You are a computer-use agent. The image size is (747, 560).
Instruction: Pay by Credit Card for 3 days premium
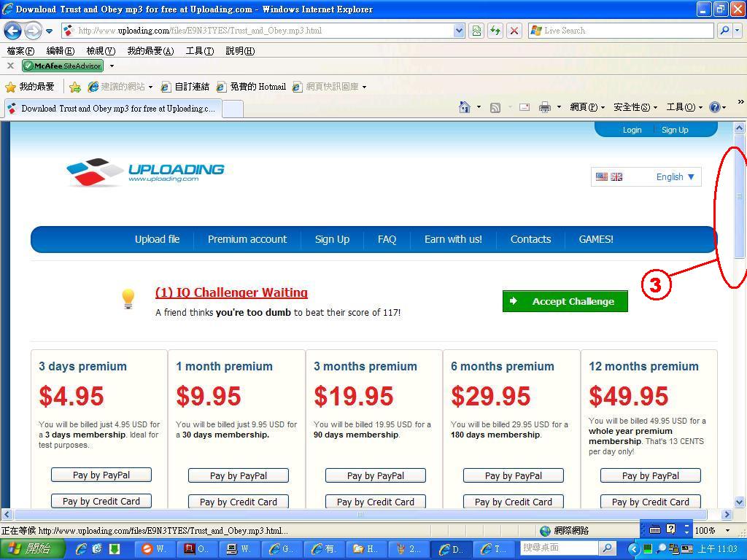click(x=101, y=501)
